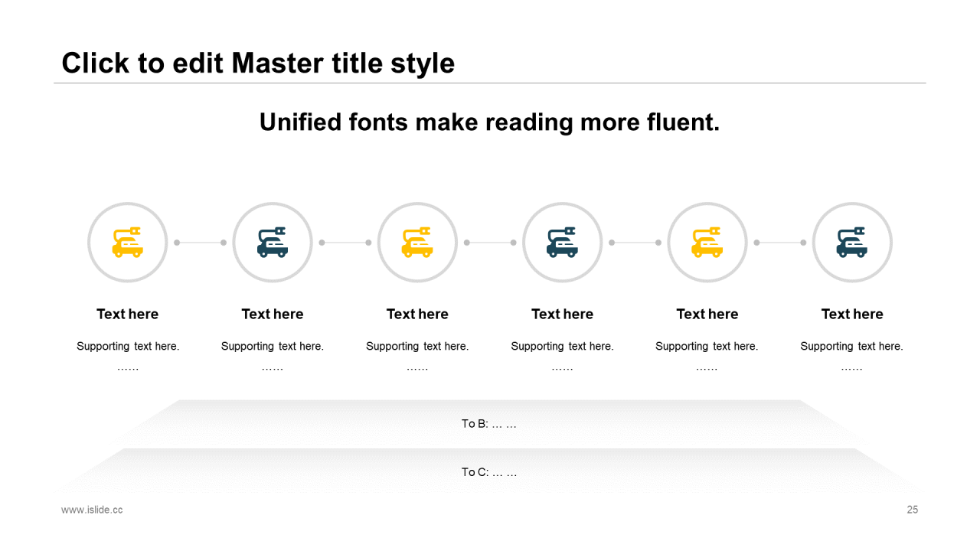Select the second dark teal car icon
The image size is (980, 551).
[273, 243]
